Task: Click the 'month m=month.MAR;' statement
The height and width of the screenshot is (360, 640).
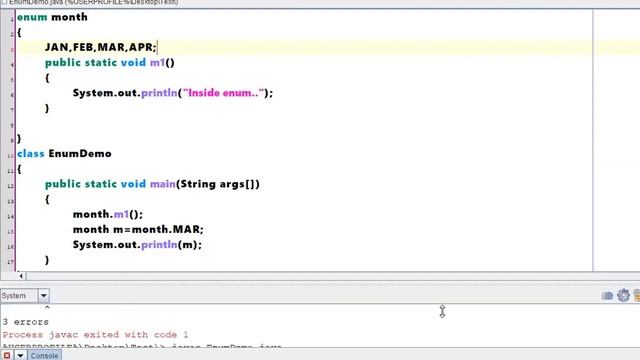Action: [x=138, y=229]
